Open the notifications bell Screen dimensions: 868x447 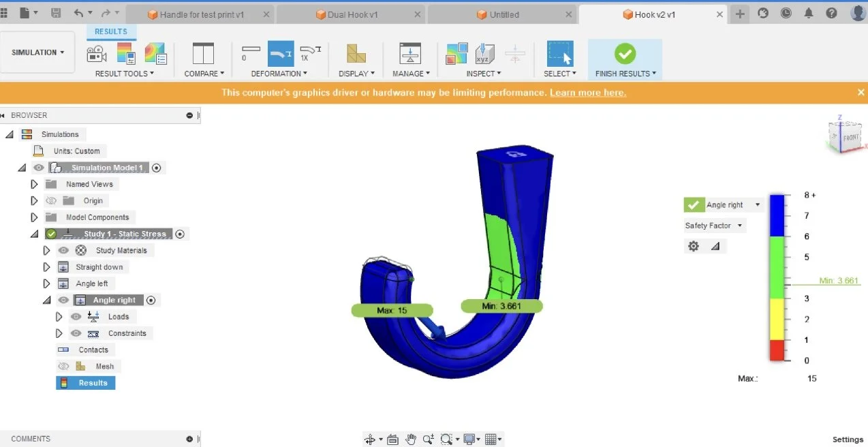(809, 13)
